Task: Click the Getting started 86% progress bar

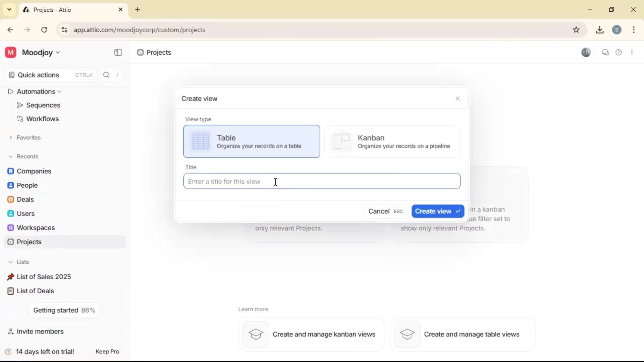Action: pos(64,310)
